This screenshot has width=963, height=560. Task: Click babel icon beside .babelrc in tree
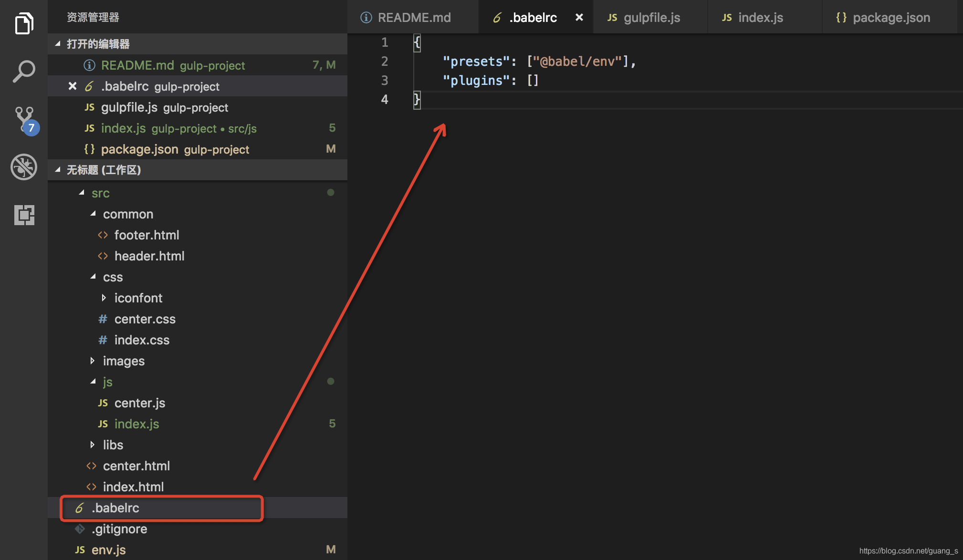tap(79, 508)
